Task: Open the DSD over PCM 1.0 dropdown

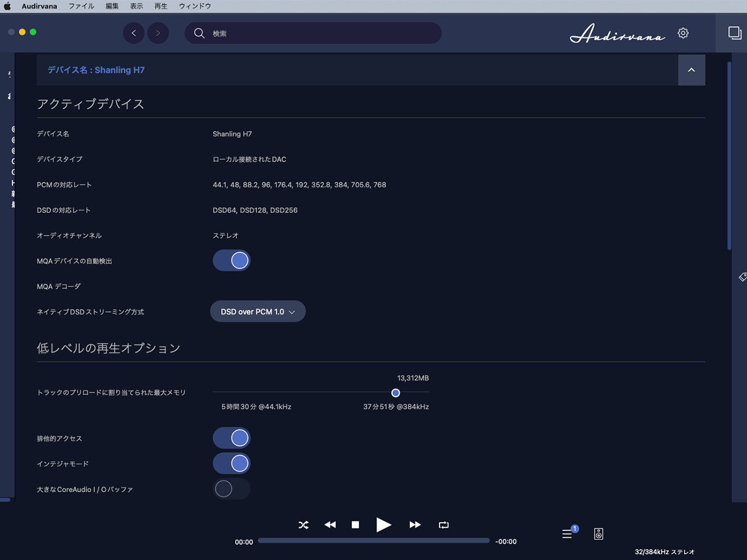Action: coord(258,311)
